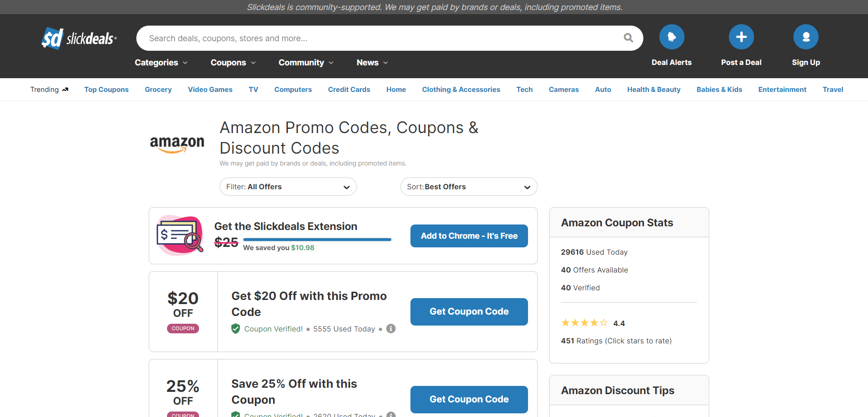Click the Sign Up user icon
This screenshot has height=417, width=868.
805,37
